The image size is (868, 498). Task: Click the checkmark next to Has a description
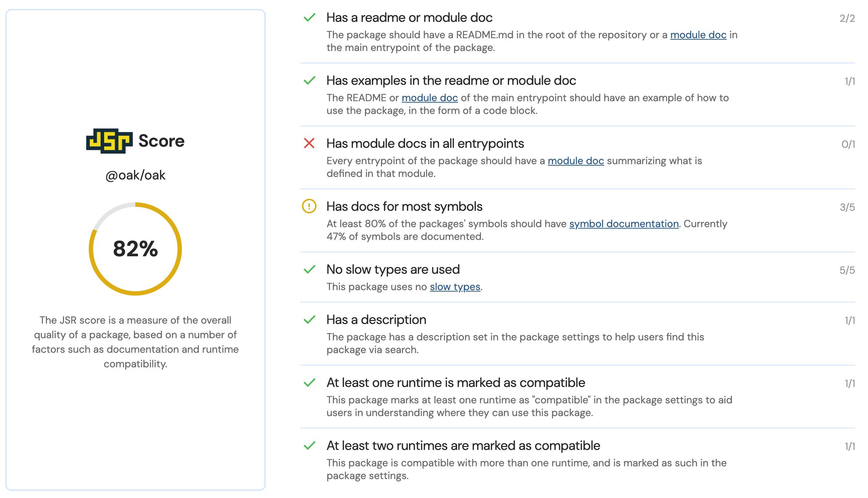tap(309, 320)
